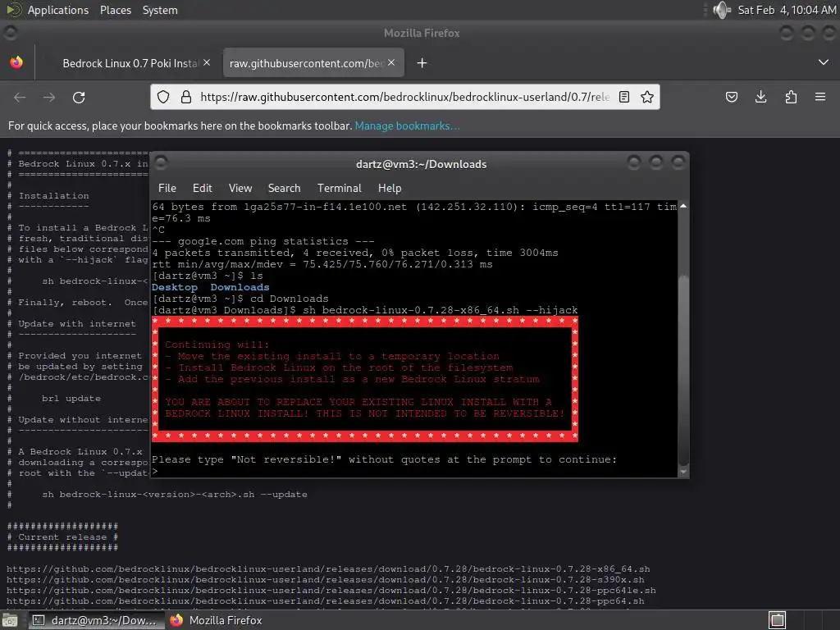Open the extensions puzzle icon

791,97
